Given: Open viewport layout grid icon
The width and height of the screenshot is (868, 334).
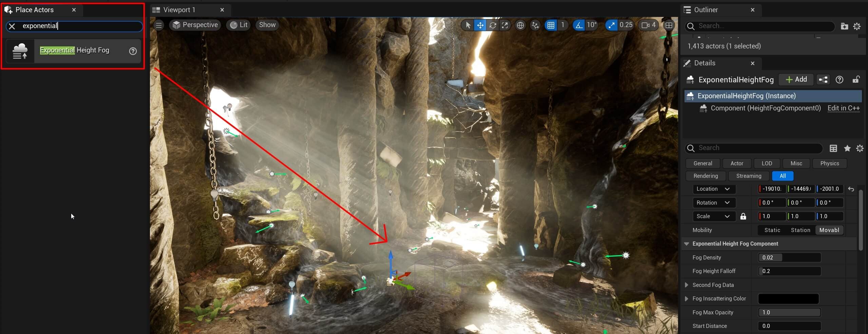Looking at the screenshot, I should (669, 25).
